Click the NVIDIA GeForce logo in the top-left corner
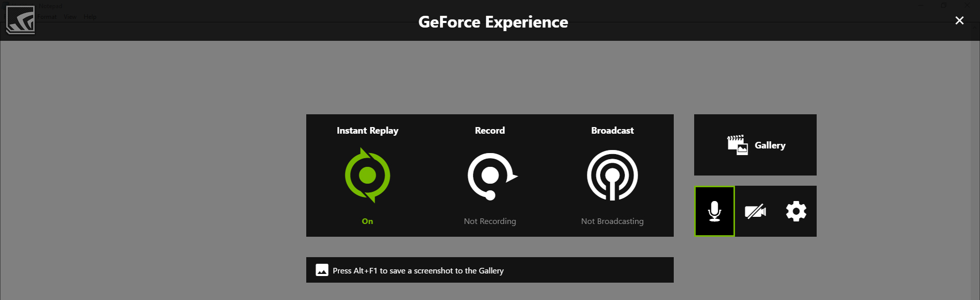 pos(20,20)
